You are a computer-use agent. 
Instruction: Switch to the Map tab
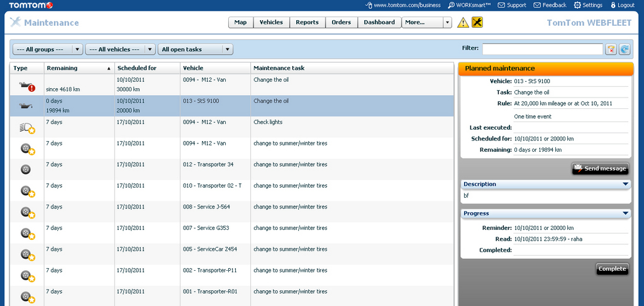click(241, 22)
